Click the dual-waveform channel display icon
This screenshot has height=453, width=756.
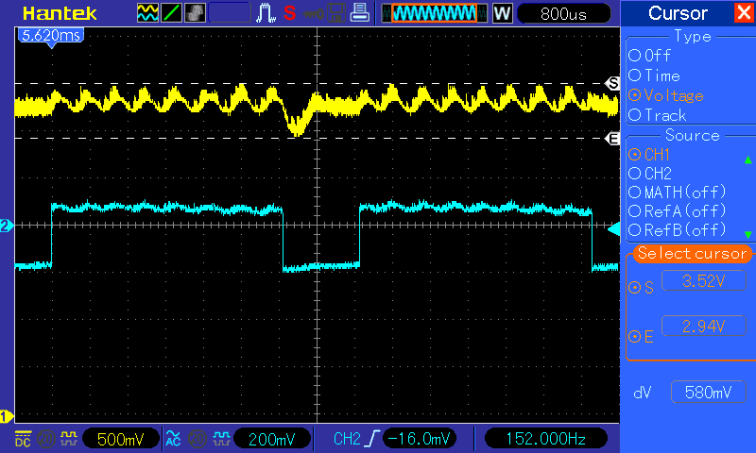(x=148, y=13)
